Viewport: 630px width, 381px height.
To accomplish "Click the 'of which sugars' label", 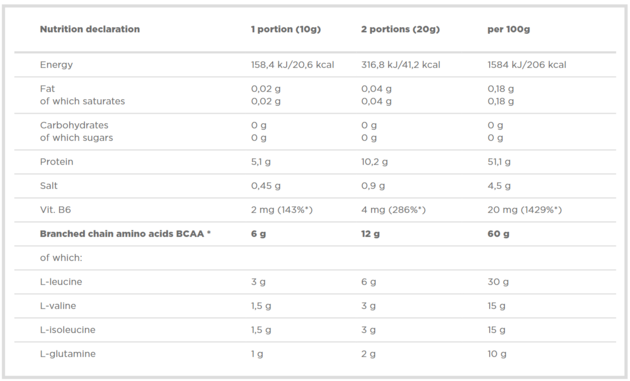I will 76,138.
